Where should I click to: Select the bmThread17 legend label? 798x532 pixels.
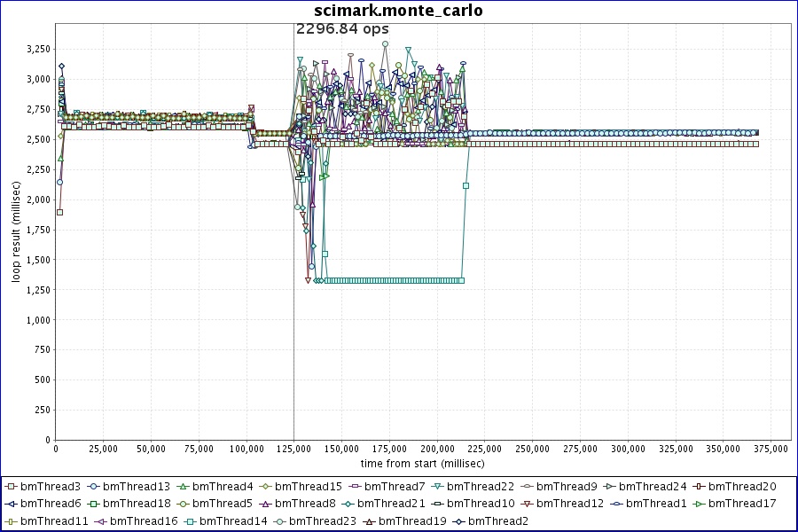coord(743,504)
